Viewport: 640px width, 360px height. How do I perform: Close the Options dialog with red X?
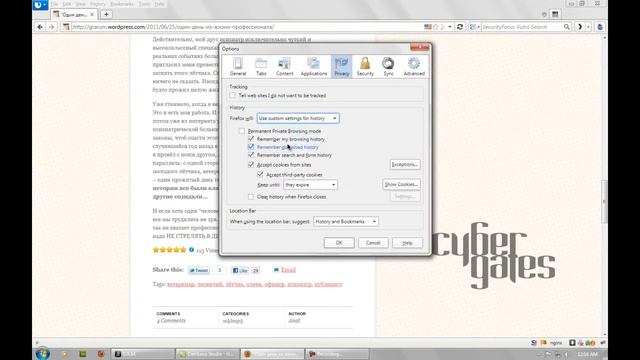[x=419, y=48]
